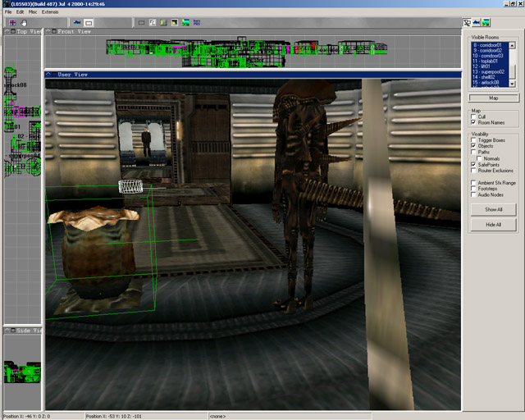Screen dimensions: 525x420
Task: Select room 10 - corridoor03 in the list
Action: point(490,56)
